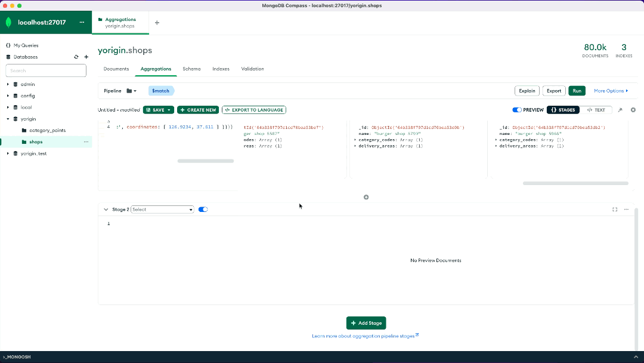Open the Validation tab
644x363 pixels.
coord(253,69)
